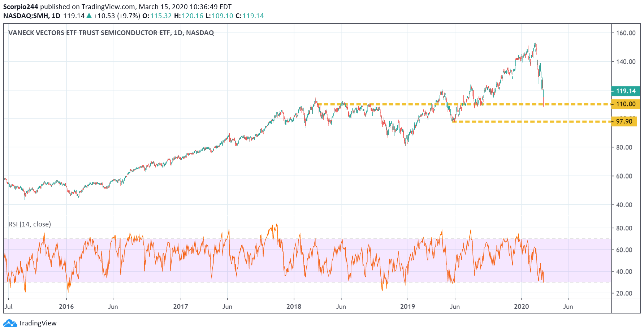Click the TradingView cloud logo icon

tap(10, 323)
